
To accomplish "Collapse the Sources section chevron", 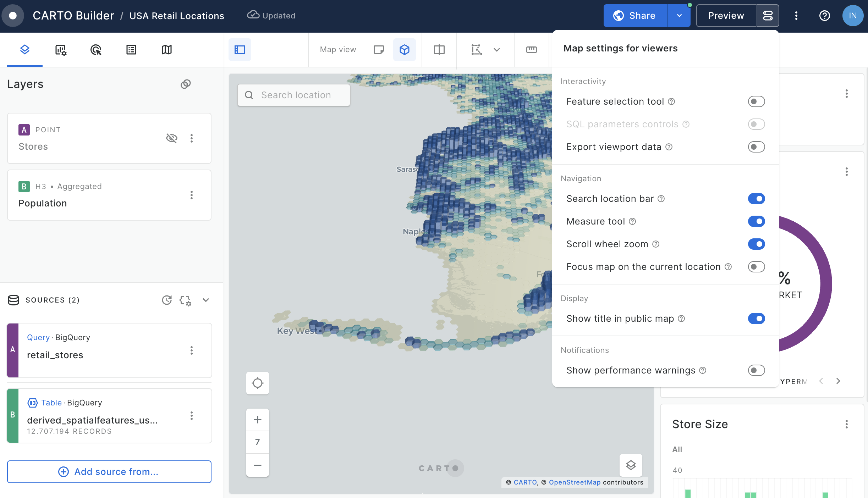I will click(206, 300).
